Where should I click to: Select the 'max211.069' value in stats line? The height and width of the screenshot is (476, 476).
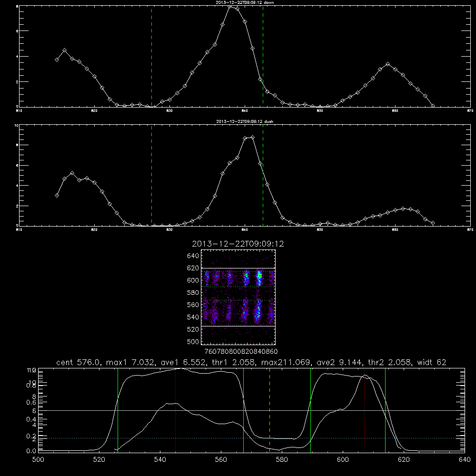pyautogui.click(x=286, y=362)
